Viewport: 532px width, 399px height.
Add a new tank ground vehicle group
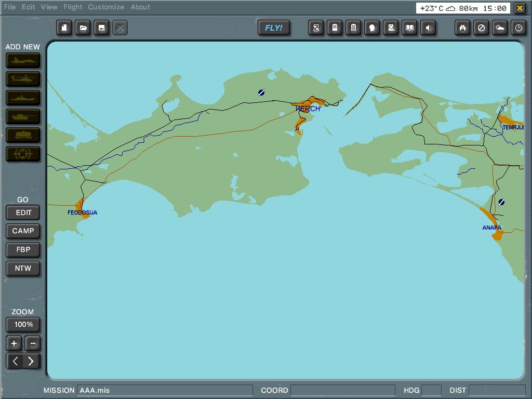tap(23, 117)
